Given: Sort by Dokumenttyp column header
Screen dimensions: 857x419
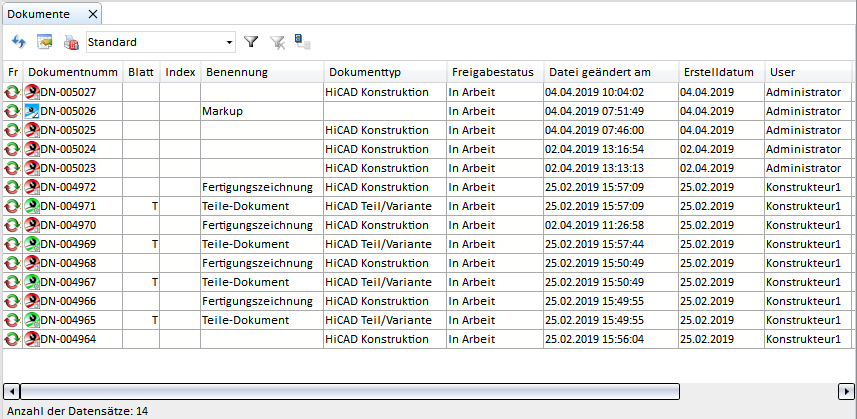Looking at the screenshot, I should [385, 72].
